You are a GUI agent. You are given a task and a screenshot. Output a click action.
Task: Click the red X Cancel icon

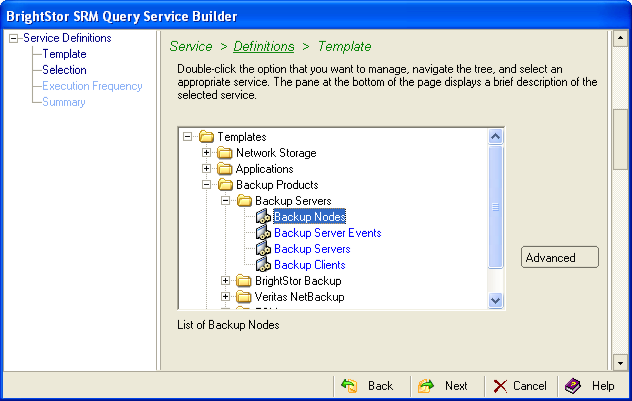tap(500, 386)
